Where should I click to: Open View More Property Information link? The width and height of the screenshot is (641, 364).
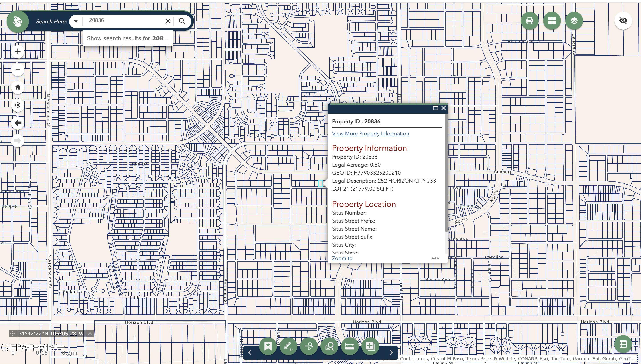pyautogui.click(x=370, y=133)
